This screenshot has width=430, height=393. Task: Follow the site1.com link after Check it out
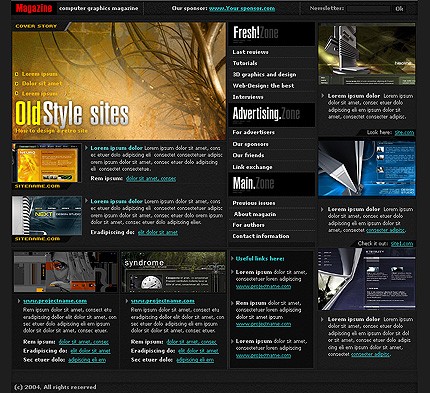402,244
